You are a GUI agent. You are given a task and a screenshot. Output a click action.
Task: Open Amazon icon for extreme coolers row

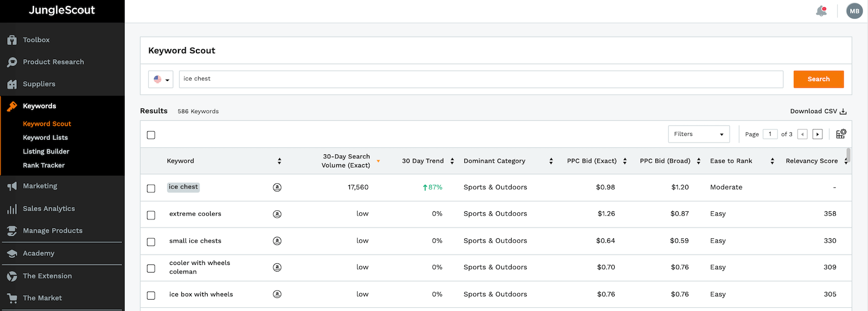tap(277, 214)
